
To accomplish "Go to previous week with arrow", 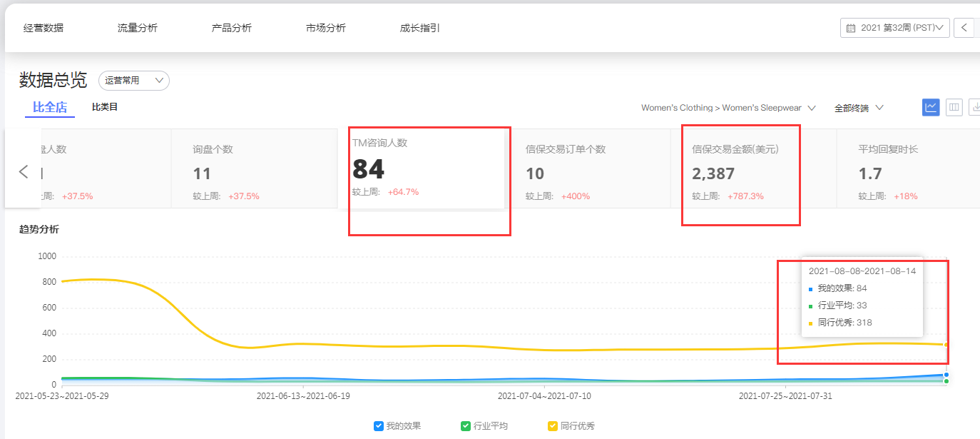I will pyautogui.click(x=964, y=28).
